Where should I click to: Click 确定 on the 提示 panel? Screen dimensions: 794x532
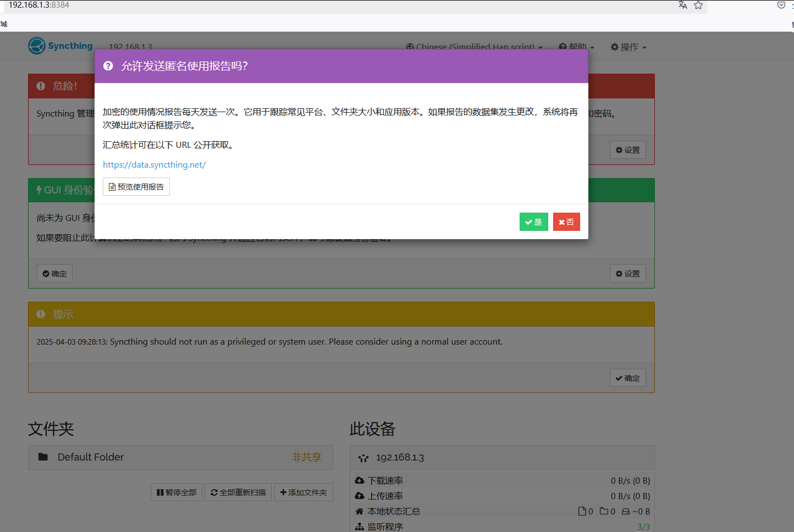pos(627,378)
